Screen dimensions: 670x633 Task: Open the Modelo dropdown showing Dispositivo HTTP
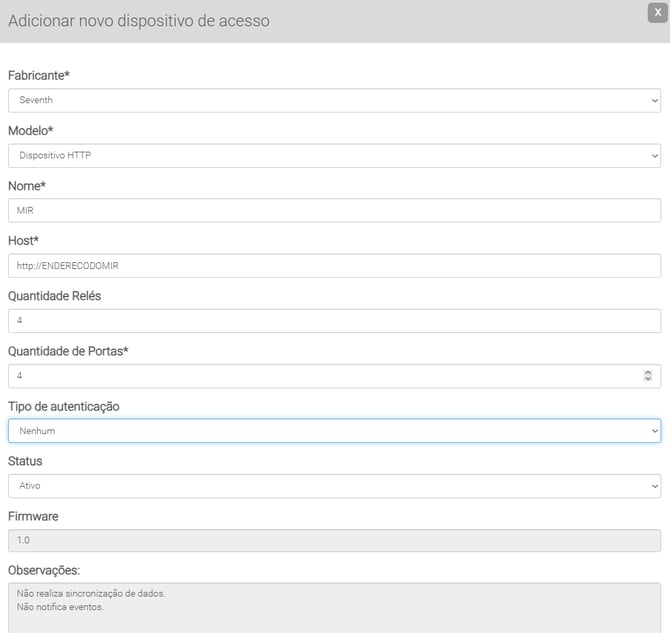(334, 155)
